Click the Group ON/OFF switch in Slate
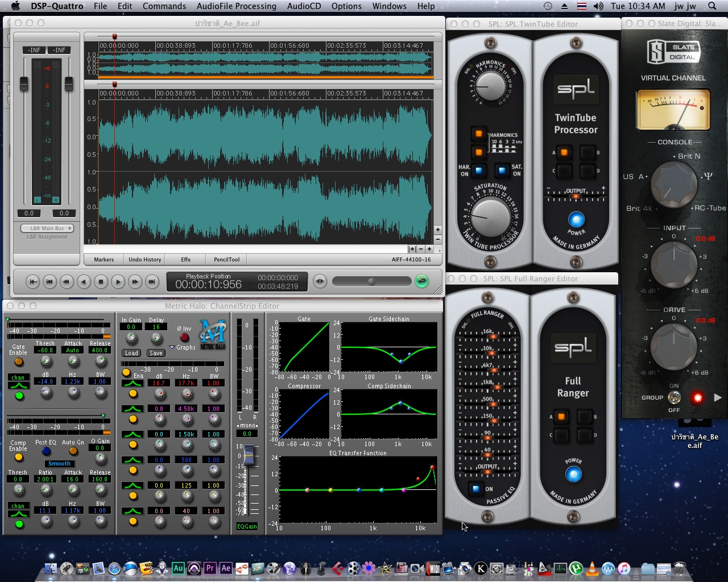The height and width of the screenshot is (582, 728). pyautogui.click(x=674, y=397)
